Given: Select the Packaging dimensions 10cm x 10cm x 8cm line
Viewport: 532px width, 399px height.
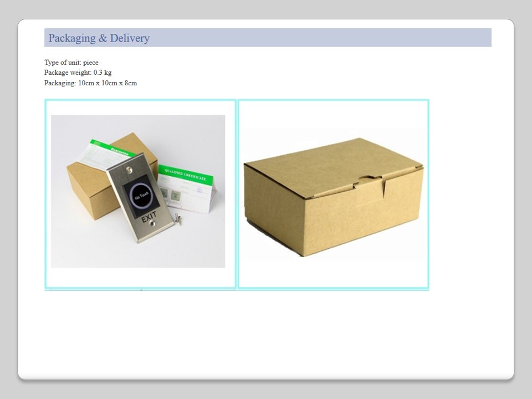Looking at the screenshot, I should [x=90, y=83].
